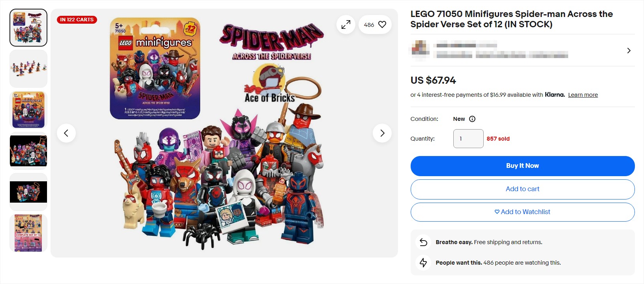Click the 486 watchers counter
This screenshot has height=284, width=644.
[368, 24]
